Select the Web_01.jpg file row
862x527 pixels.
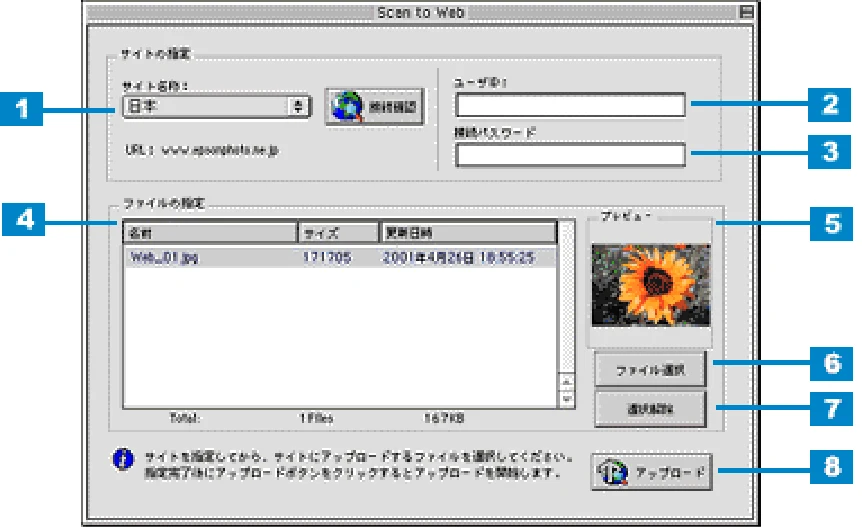click(x=341, y=257)
